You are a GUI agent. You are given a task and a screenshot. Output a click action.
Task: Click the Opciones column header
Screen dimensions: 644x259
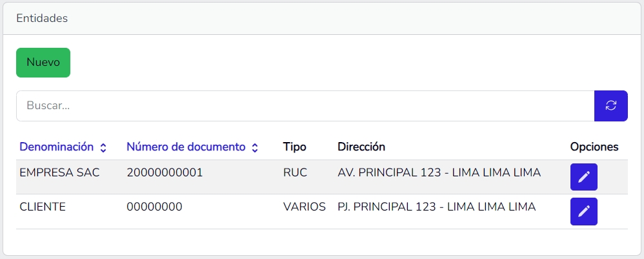594,147
